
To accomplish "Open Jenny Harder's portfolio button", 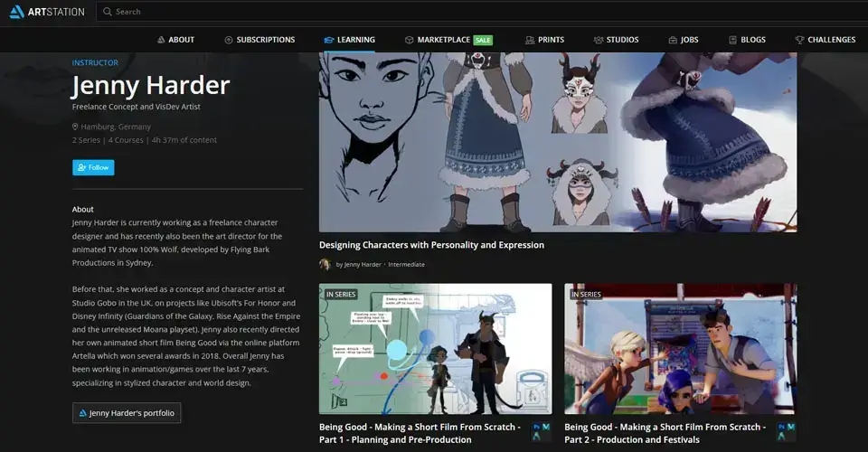I will tap(127, 413).
